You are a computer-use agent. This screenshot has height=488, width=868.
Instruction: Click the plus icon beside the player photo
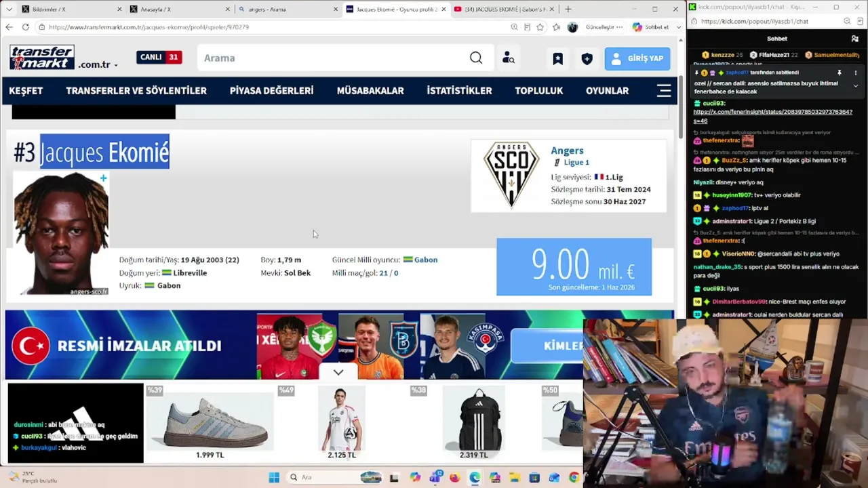[x=103, y=178]
